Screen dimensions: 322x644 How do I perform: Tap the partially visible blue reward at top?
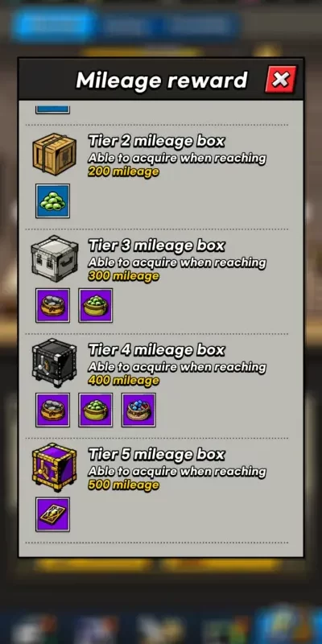click(52, 109)
